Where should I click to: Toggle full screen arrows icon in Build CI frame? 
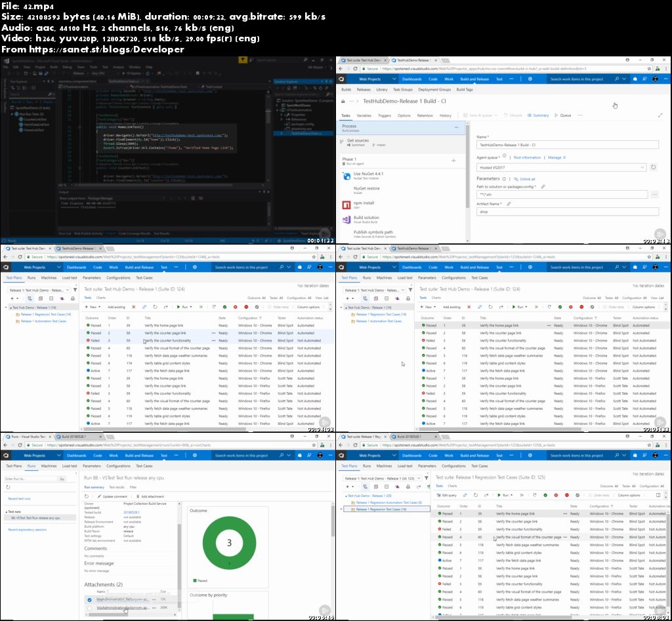(x=660, y=115)
